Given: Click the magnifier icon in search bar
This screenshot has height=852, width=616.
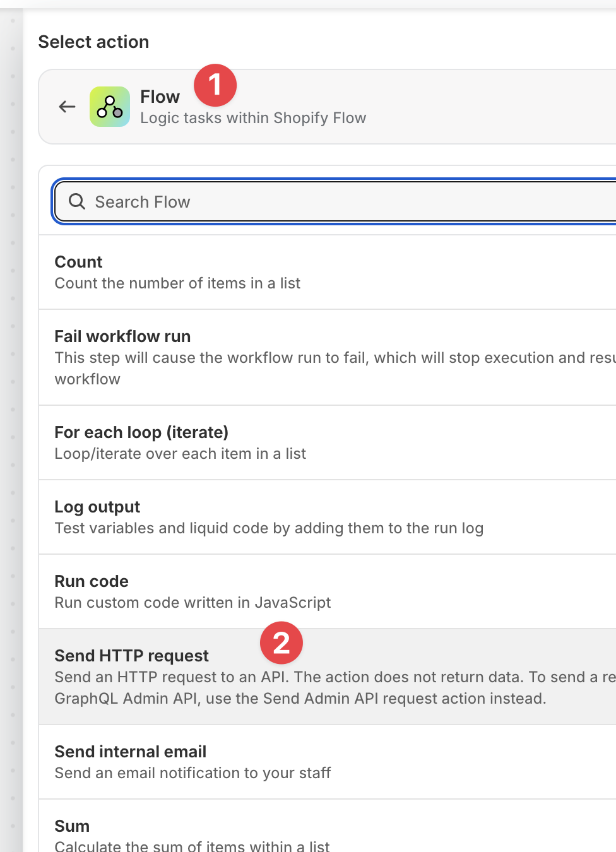Looking at the screenshot, I should (x=77, y=201).
